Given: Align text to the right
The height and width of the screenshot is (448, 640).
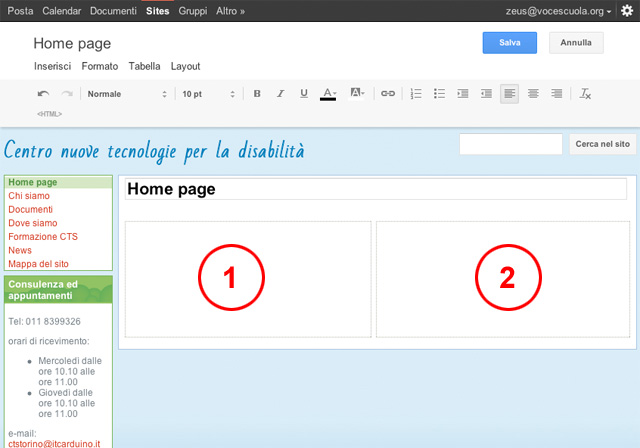Looking at the screenshot, I should point(557,94).
